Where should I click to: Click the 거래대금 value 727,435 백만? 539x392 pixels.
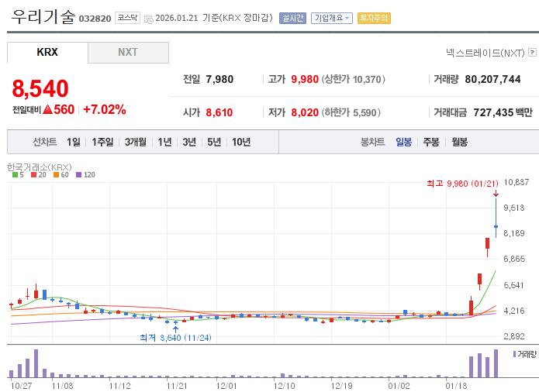click(503, 112)
